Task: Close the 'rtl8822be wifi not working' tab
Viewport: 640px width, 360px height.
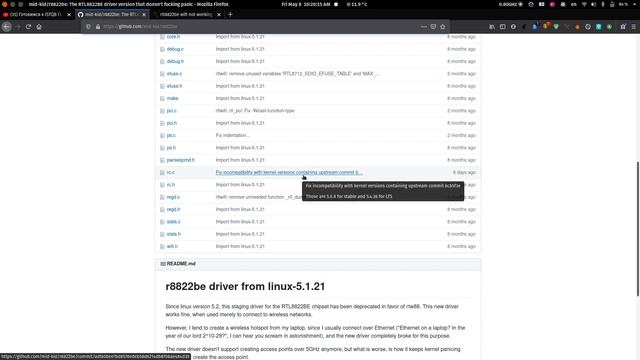Action: click(219, 14)
